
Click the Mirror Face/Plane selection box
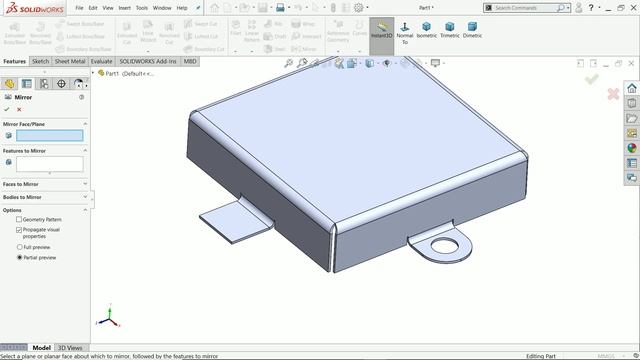point(49,136)
